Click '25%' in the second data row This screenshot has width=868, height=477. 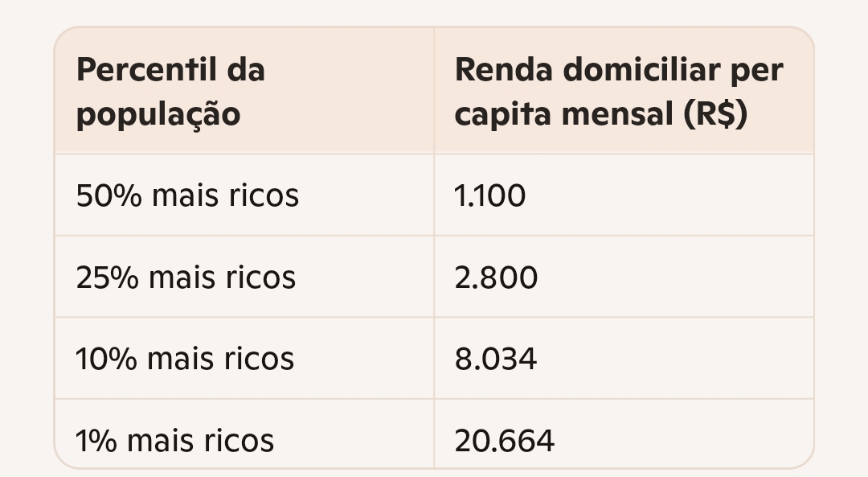click(108, 277)
